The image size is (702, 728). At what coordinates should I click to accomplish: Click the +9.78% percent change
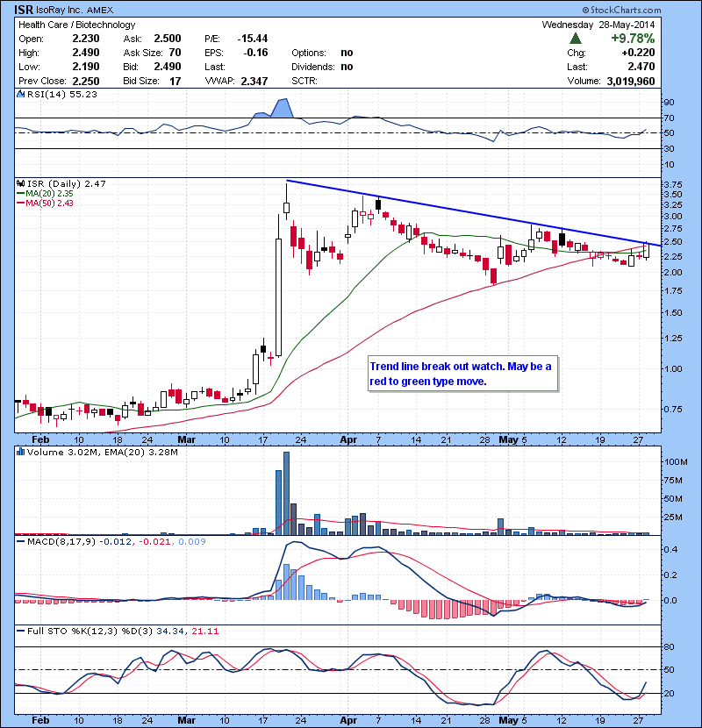tap(633, 39)
